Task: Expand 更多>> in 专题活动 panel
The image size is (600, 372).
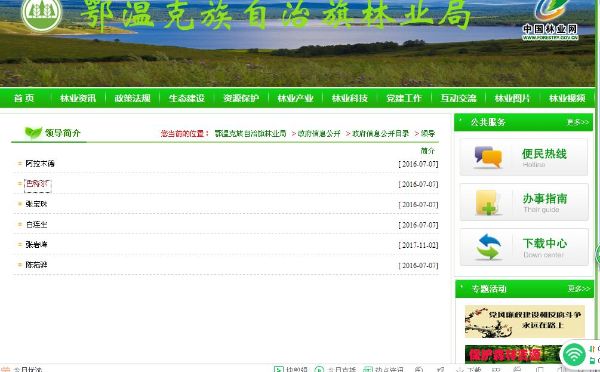Action: point(579,289)
